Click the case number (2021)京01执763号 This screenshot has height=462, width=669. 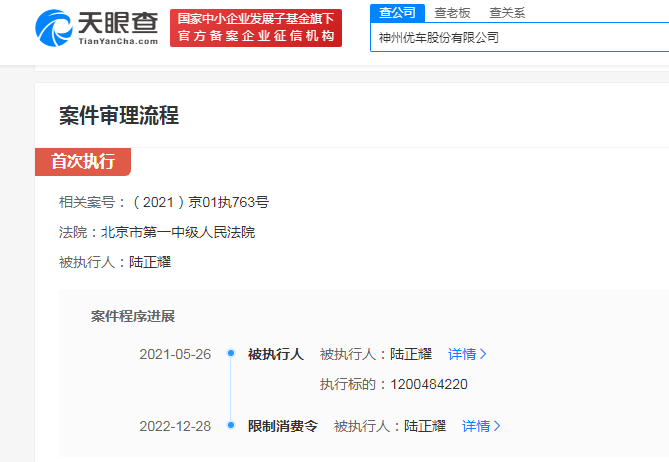pyautogui.click(x=200, y=202)
